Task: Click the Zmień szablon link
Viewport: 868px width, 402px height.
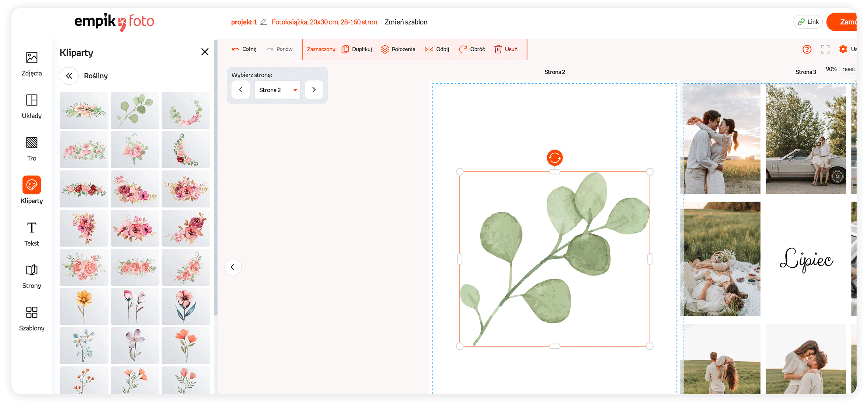Action: point(406,22)
